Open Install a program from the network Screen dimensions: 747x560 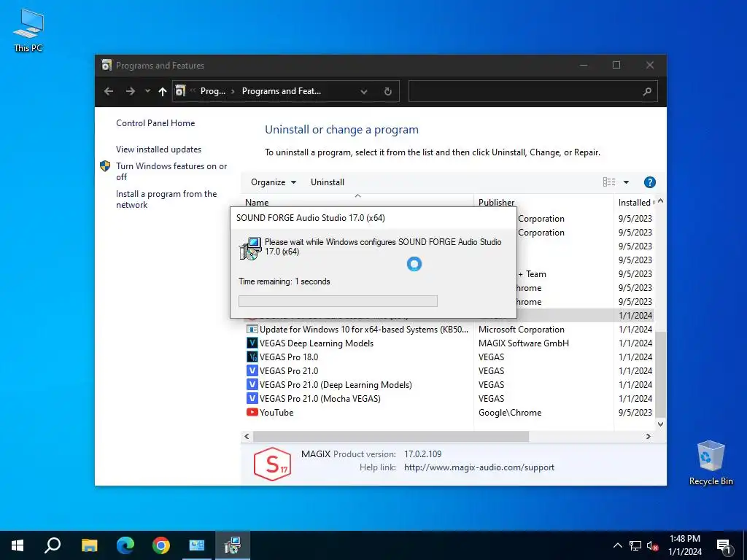pyautogui.click(x=166, y=199)
